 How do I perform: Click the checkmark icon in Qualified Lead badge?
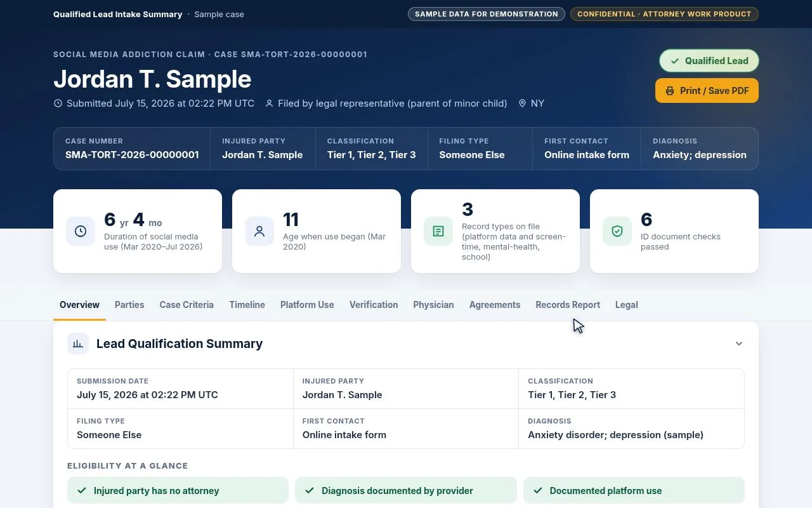click(674, 61)
